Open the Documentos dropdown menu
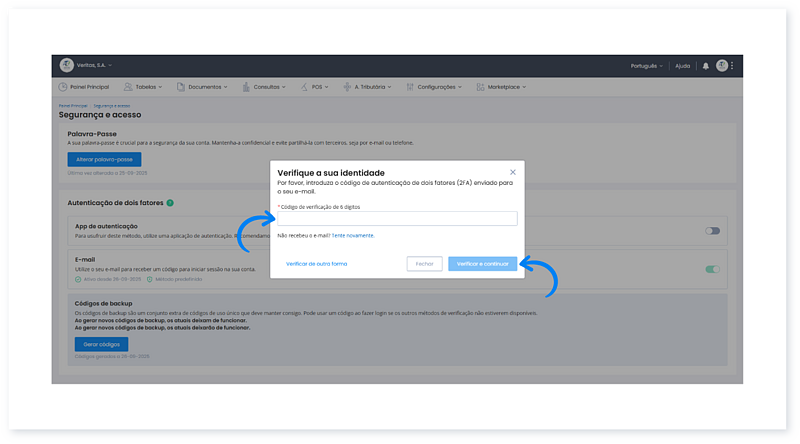 tap(207, 87)
